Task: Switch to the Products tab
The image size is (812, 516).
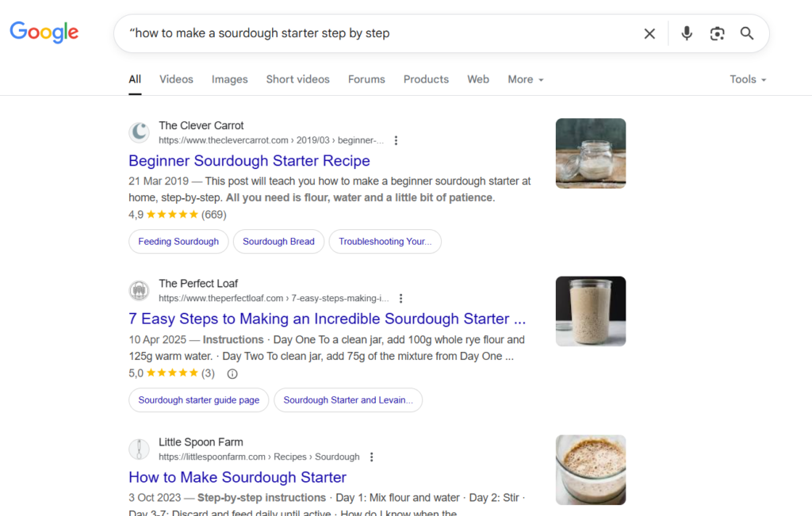Action: click(426, 79)
